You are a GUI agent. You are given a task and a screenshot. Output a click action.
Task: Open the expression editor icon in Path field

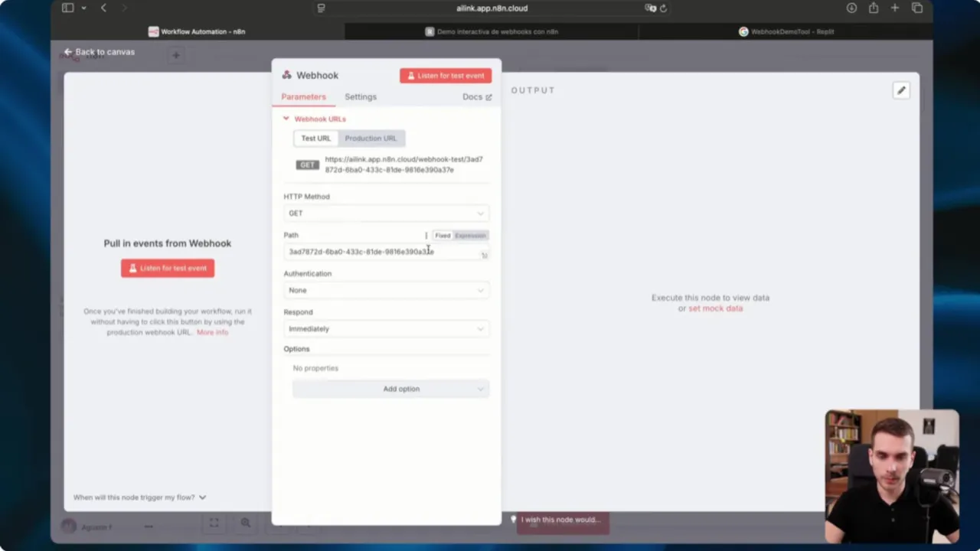484,256
